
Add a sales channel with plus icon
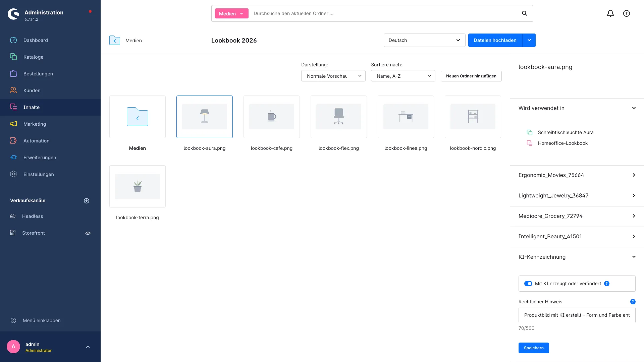pyautogui.click(x=87, y=201)
